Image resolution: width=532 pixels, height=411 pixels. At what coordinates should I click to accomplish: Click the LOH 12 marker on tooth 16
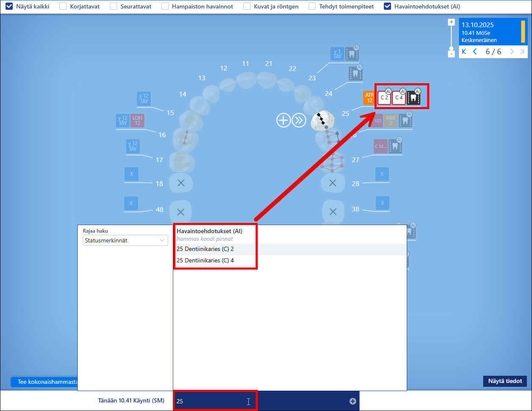(137, 121)
